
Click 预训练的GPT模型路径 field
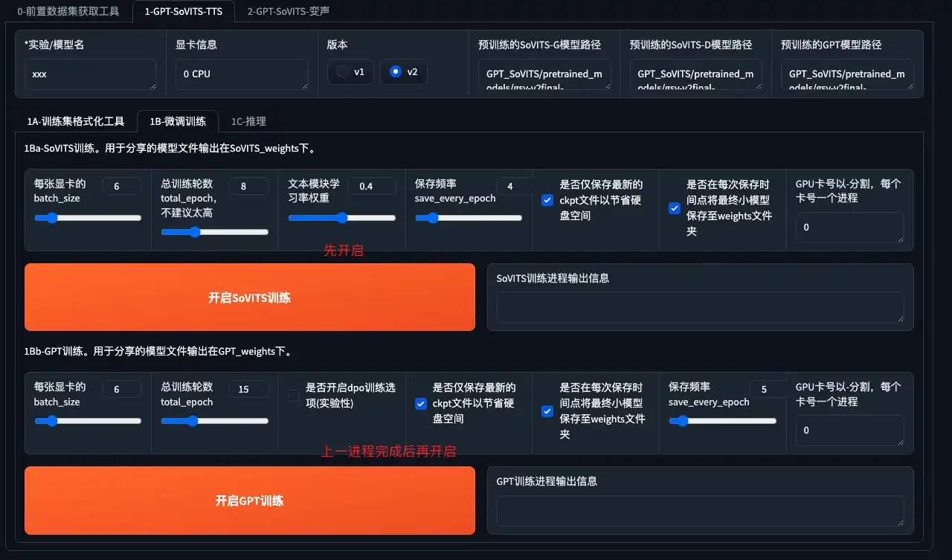pyautogui.click(x=847, y=74)
